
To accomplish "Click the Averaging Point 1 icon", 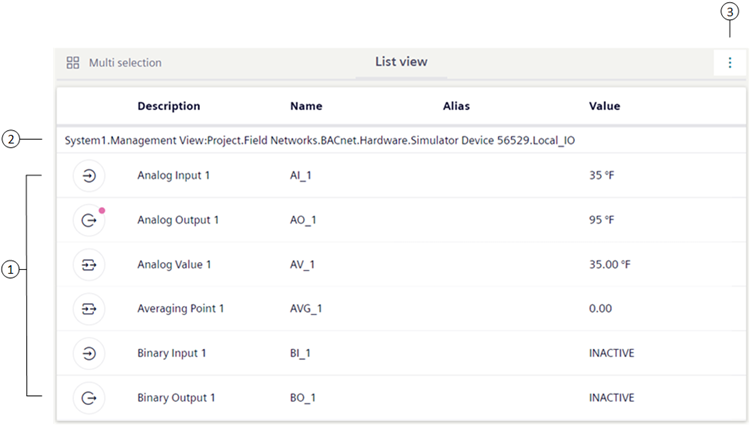I will (89, 309).
